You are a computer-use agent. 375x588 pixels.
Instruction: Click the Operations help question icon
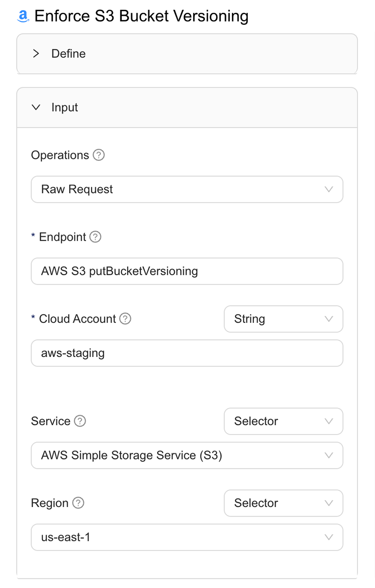(x=99, y=155)
